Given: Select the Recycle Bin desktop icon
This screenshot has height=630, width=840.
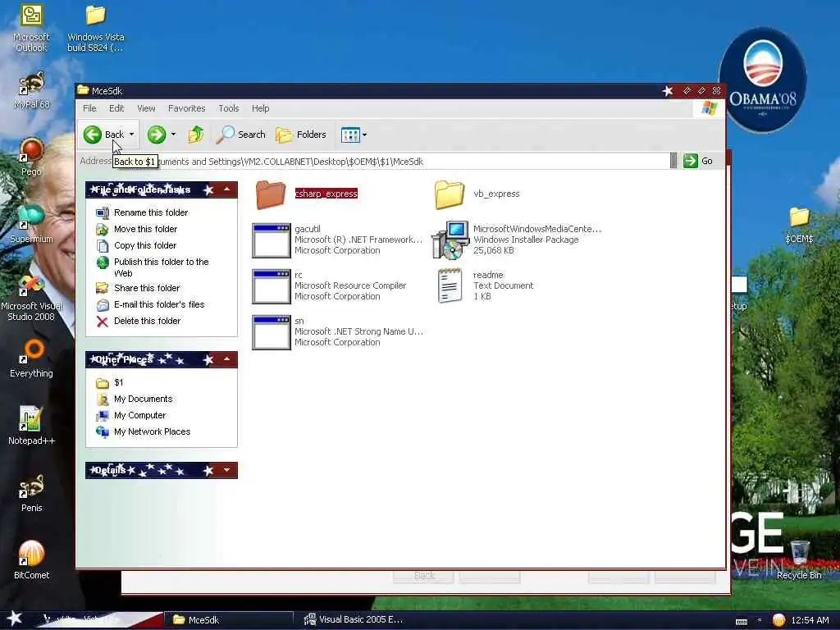Looking at the screenshot, I should coord(799,559).
